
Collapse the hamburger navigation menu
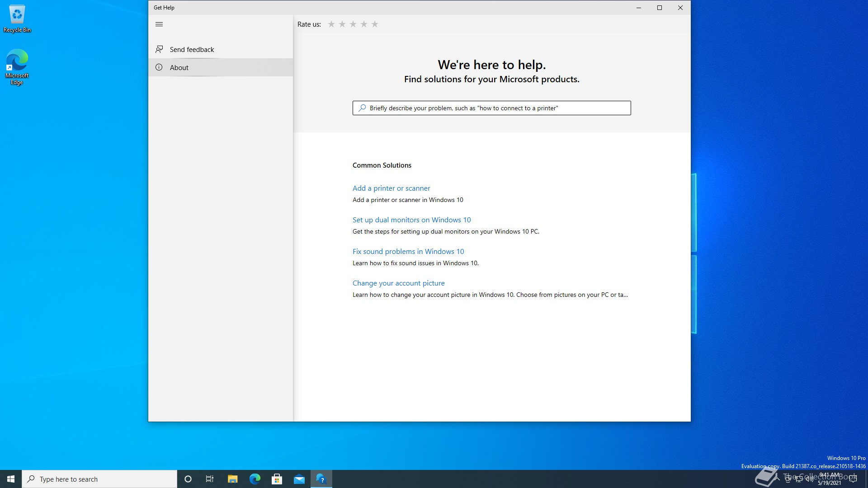(x=159, y=24)
